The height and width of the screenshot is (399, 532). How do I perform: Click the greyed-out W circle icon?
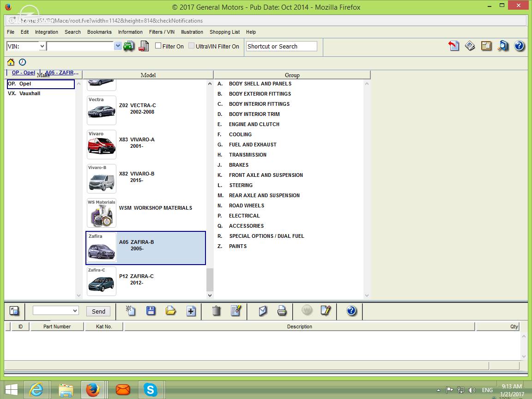click(307, 310)
